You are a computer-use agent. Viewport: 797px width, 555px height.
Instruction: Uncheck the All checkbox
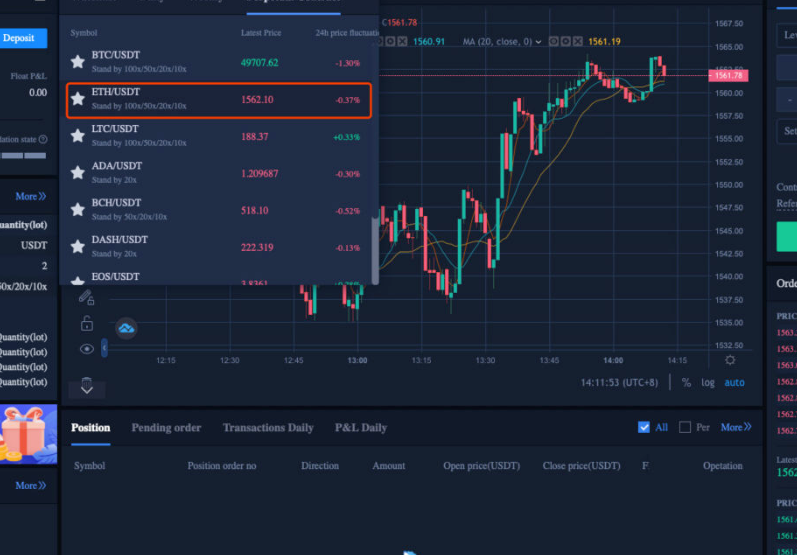[x=644, y=427]
